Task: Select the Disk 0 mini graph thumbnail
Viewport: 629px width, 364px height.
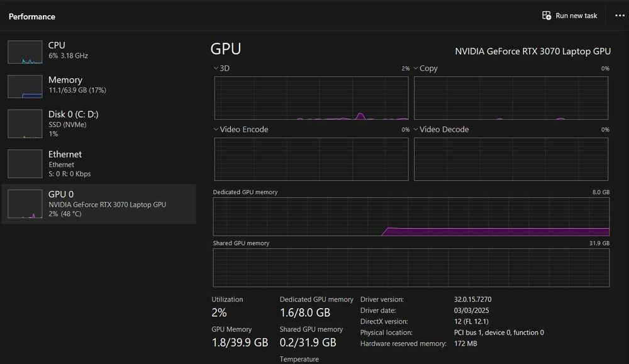Action: pyautogui.click(x=25, y=124)
